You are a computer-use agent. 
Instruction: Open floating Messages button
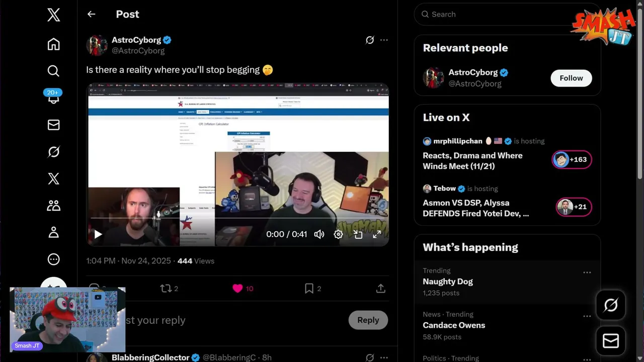(611, 341)
